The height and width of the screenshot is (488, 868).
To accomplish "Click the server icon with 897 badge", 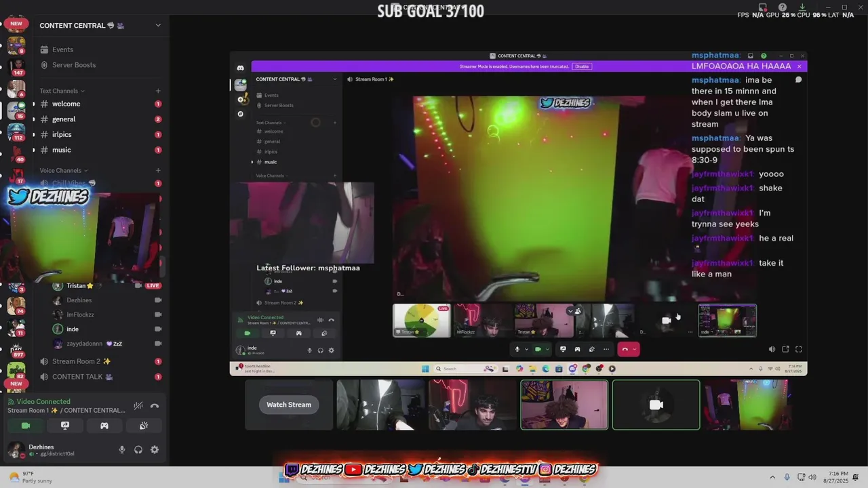I will point(16,350).
